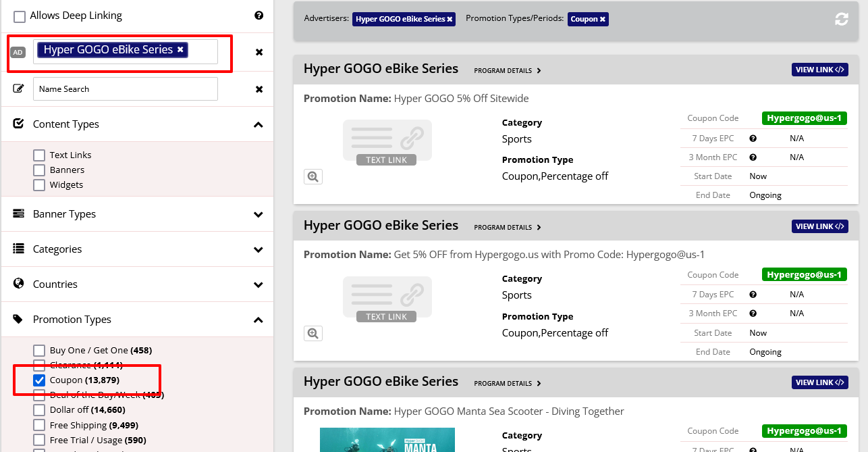868x452 pixels.
Task: Clear advertiser filter with the X icon
Action: coord(259,52)
